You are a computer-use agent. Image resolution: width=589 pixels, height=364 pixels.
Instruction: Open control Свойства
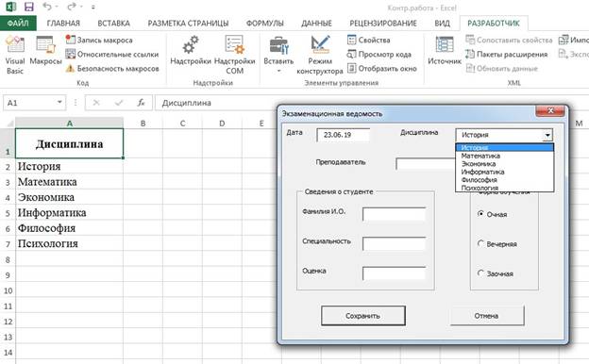368,40
